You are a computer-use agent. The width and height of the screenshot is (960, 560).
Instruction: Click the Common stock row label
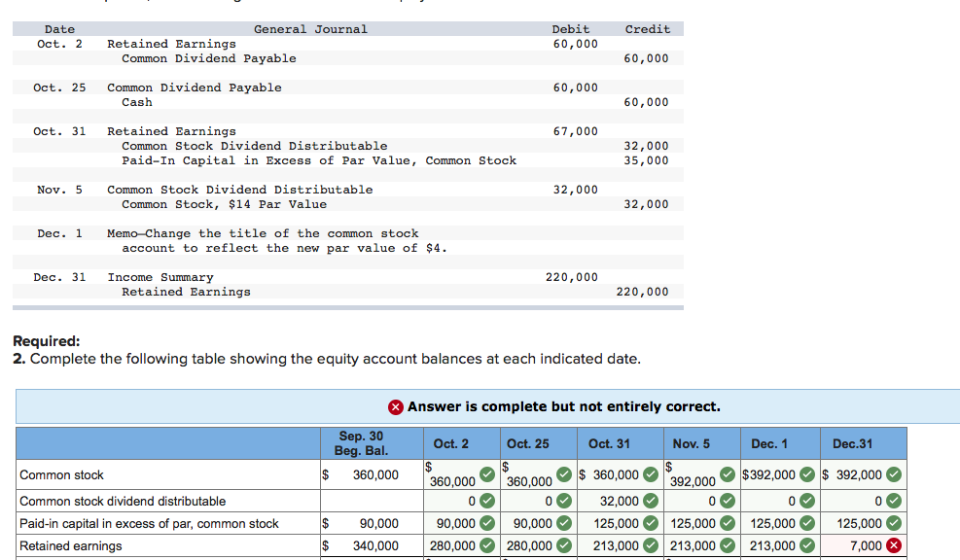coord(64,474)
